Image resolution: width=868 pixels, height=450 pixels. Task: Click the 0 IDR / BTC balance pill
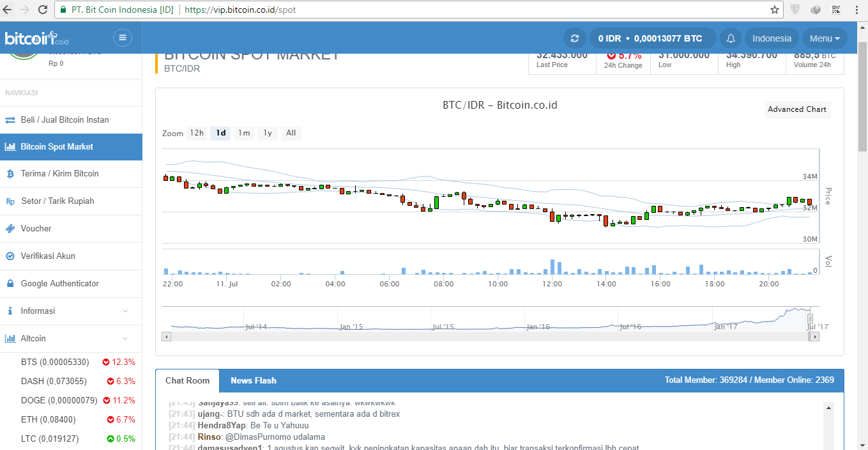coord(652,38)
